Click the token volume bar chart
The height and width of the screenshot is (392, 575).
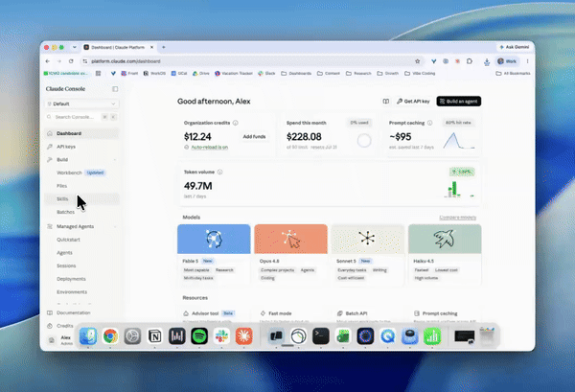point(459,189)
